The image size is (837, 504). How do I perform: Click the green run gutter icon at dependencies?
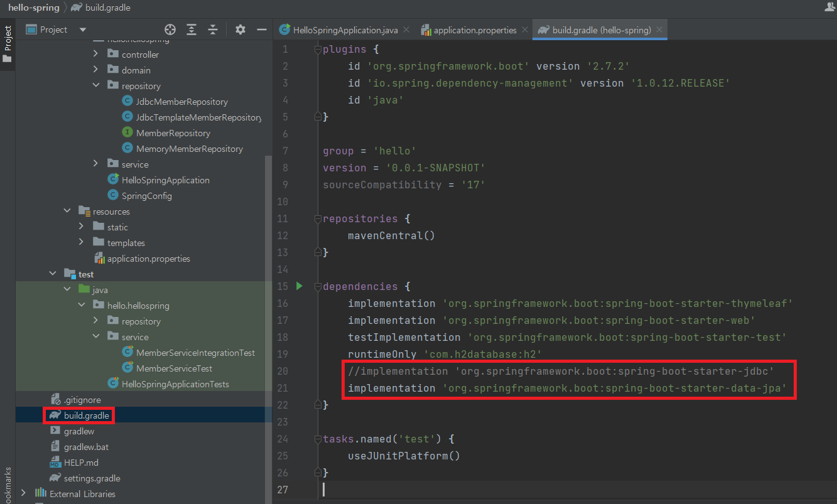(300, 286)
